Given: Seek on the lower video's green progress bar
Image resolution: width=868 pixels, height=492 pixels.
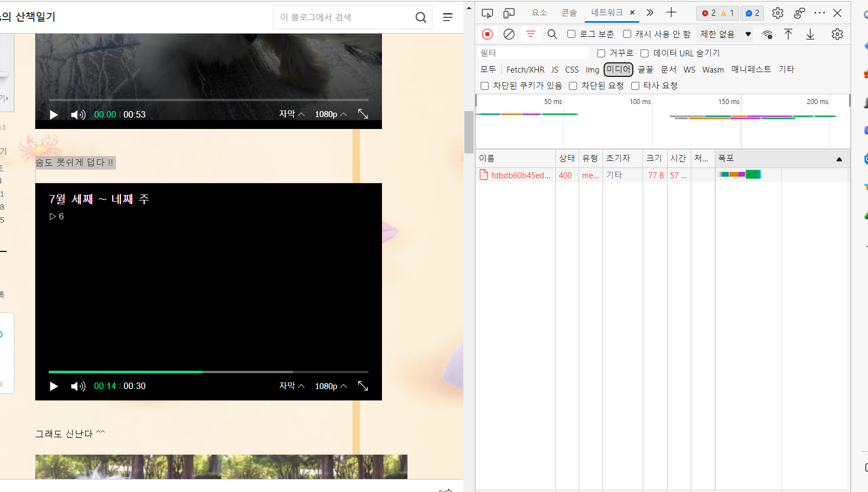Looking at the screenshot, I should 209,372.
